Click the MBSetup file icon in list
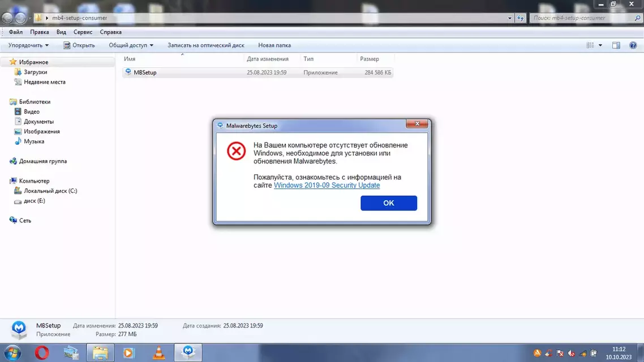The width and height of the screenshot is (644, 362). 128,72
